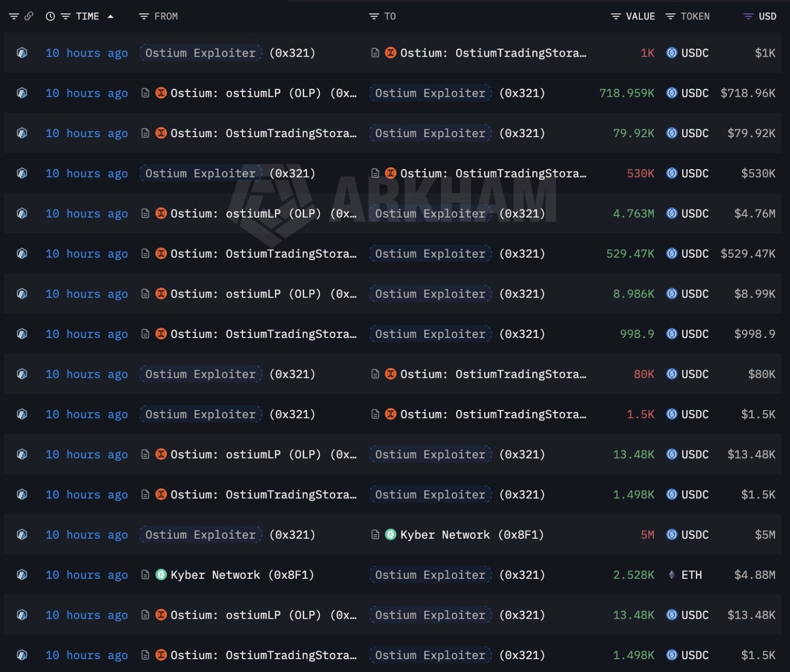
Task: Open the leftmost filter icon in header
Action: tap(14, 16)
